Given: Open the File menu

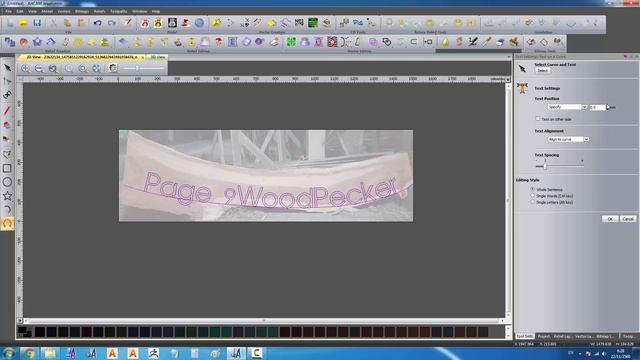Looking at the screenshot, I should tap(8, 11).
